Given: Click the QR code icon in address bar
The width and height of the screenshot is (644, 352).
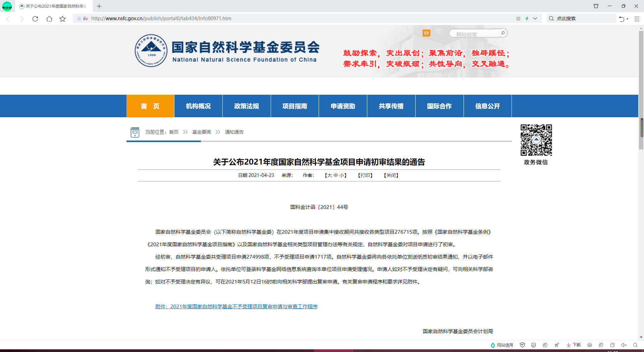Looking at the screenshot, I should click(x=518, y=19).
